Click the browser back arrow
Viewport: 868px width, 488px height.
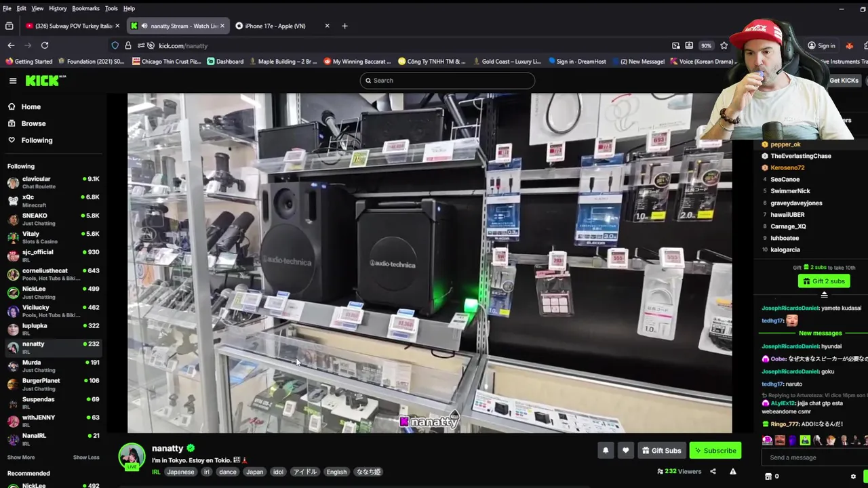pos(11,45)
